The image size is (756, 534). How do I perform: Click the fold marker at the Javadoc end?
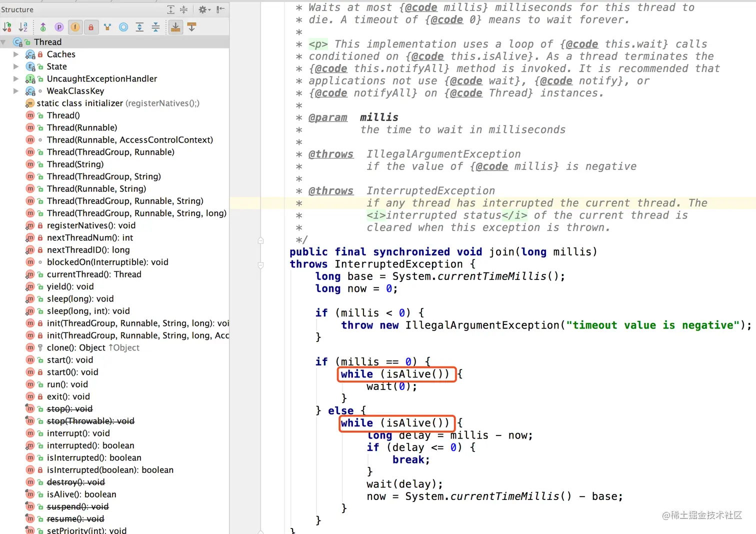point(260,240)
